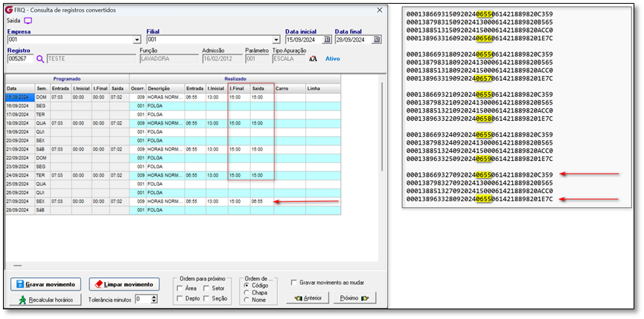Screen dimensions: 644x319
Task: Click FOLGA description in 16/09/2024 row
Action: tap(165, 106)
